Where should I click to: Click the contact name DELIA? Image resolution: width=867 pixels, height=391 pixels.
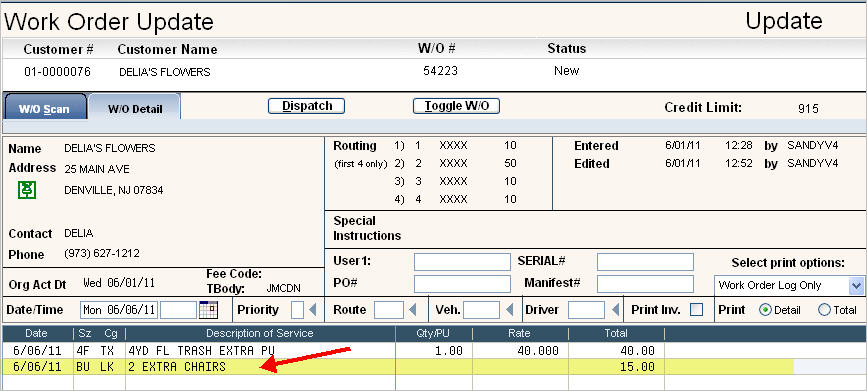[79, 233]
